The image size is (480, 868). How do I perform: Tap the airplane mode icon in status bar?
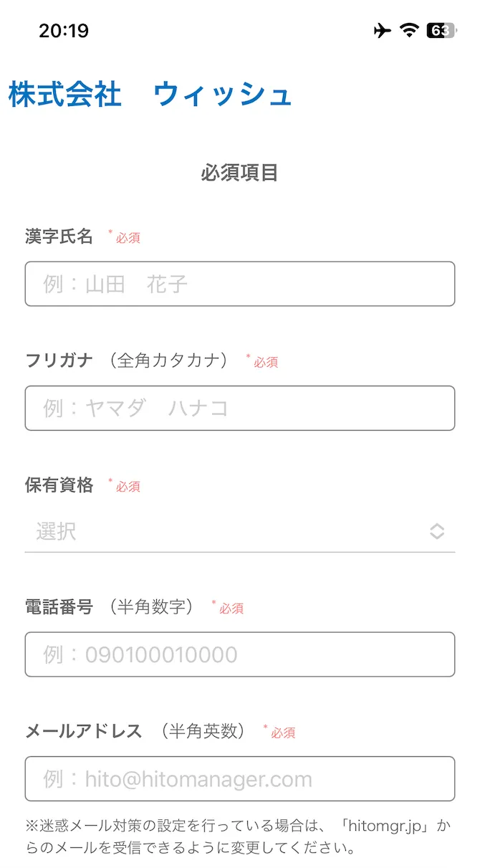tap(382, 31)
